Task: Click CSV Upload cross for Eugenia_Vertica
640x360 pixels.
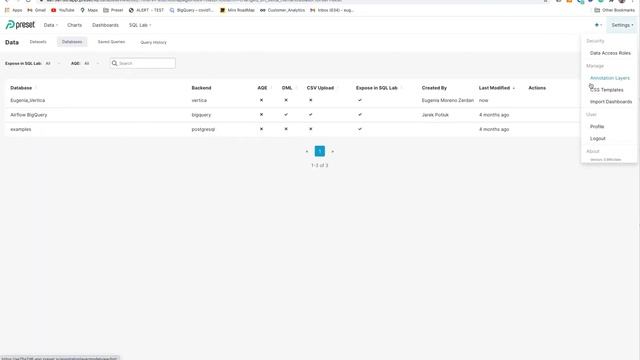Action: point(311,100)
